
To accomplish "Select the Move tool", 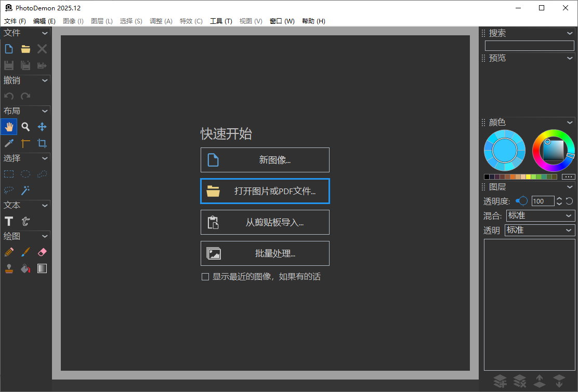I will [x=42, y=127].
